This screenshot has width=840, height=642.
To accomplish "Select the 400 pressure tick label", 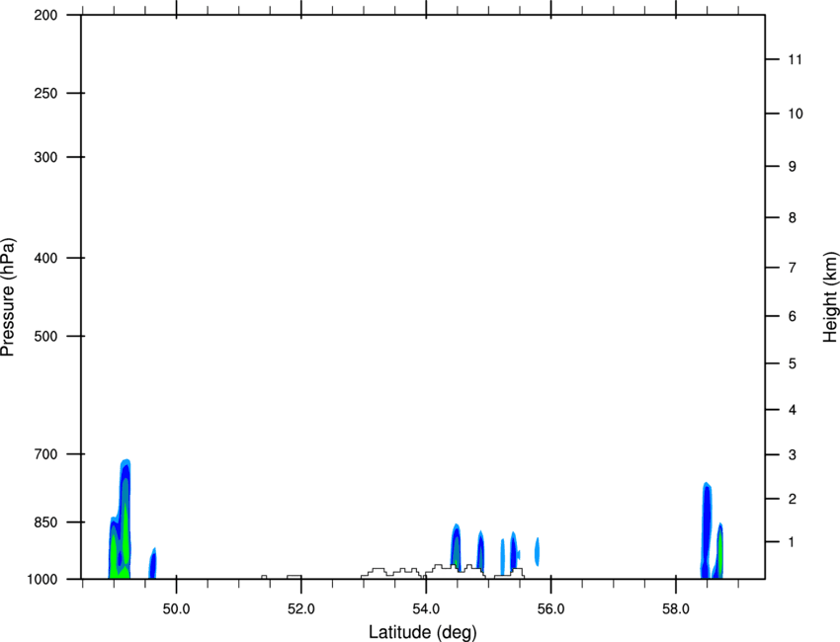I will [x=45, y=258].
